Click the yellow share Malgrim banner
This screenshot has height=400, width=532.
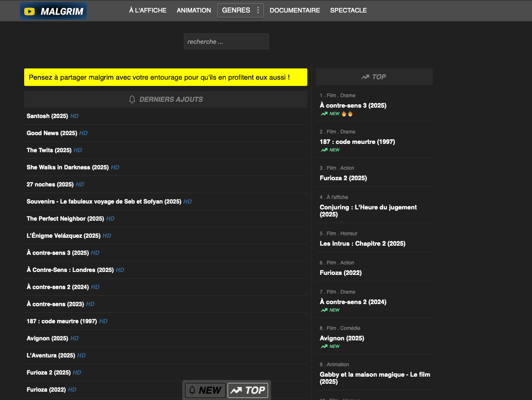166,77
